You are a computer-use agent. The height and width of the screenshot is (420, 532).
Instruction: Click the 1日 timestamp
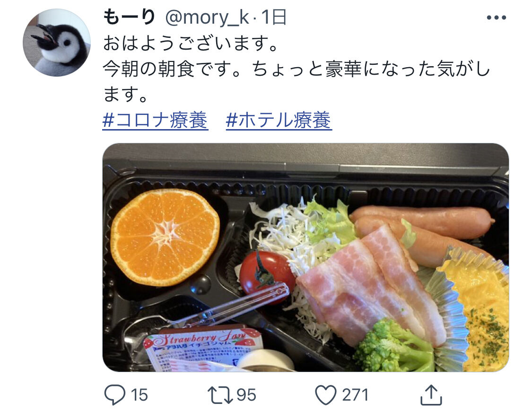[274, 17]
